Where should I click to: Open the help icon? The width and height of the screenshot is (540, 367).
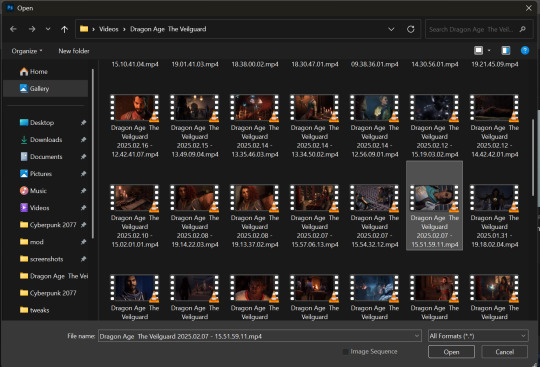[x=525, y=51]
